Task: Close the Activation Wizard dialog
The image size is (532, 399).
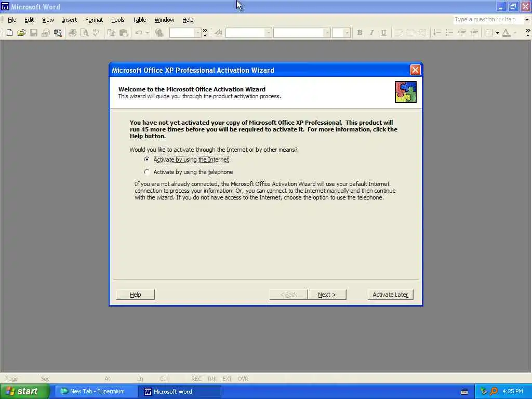Action: tap(415, 70)
